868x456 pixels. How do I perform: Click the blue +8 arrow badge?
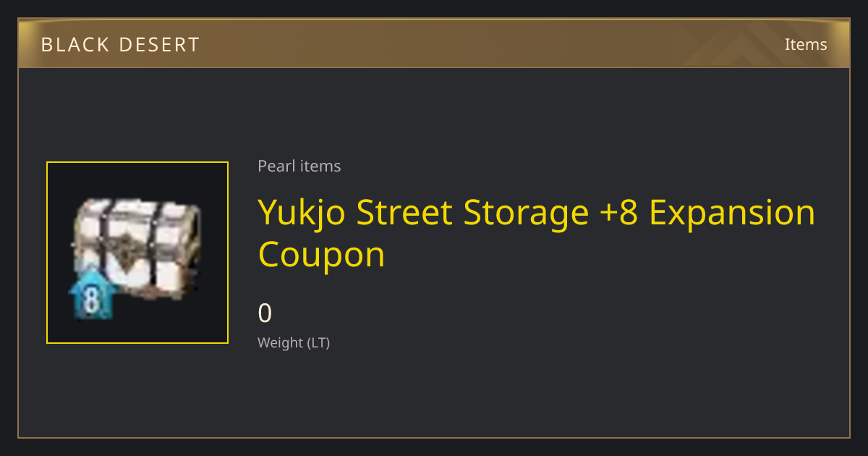(x=92, y=295)
